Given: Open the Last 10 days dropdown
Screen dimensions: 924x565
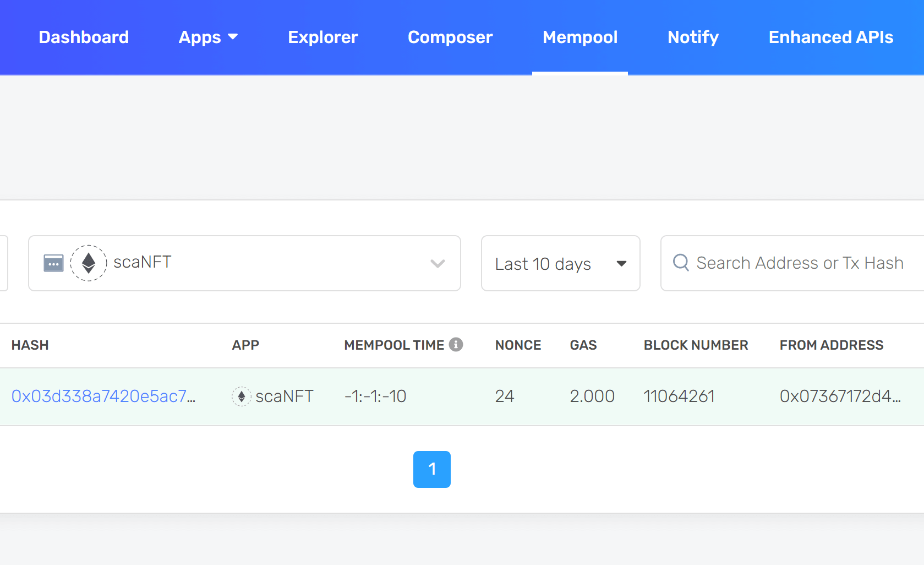Looking at the screenshot, I should pyautogui.click(x=560, y=264).
